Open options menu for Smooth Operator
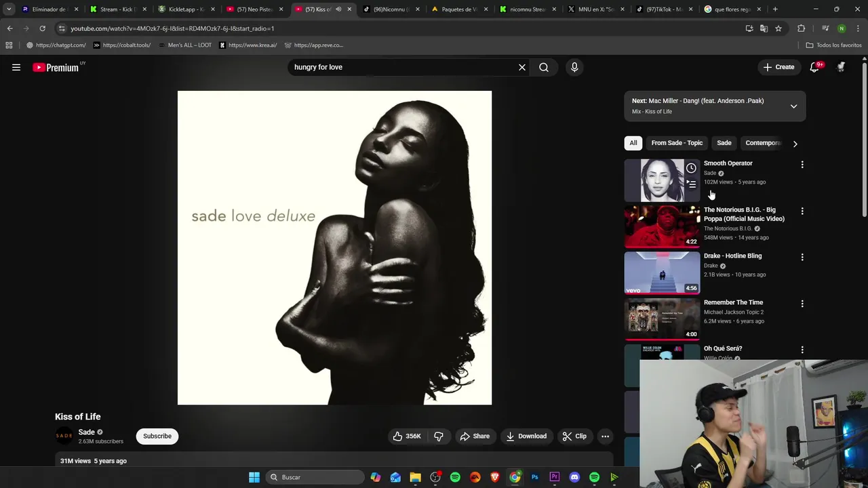 (x=802, y=165)
